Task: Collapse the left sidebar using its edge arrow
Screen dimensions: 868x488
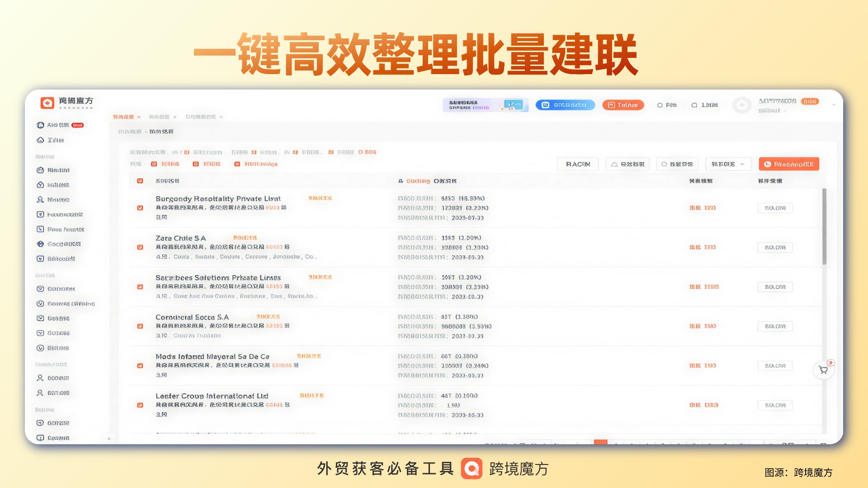Action: click(108, 438)
